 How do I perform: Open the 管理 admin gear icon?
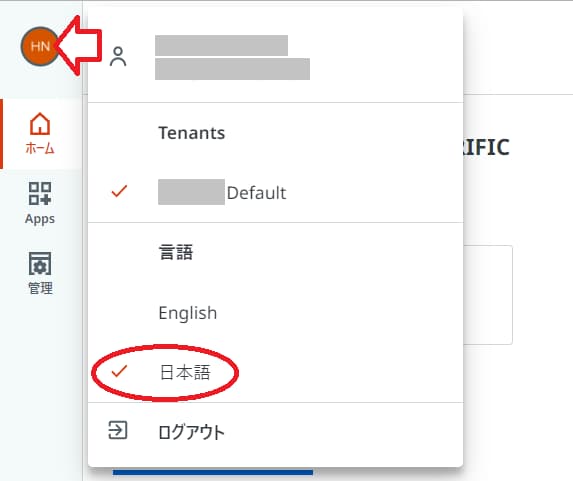click(40, 263)
